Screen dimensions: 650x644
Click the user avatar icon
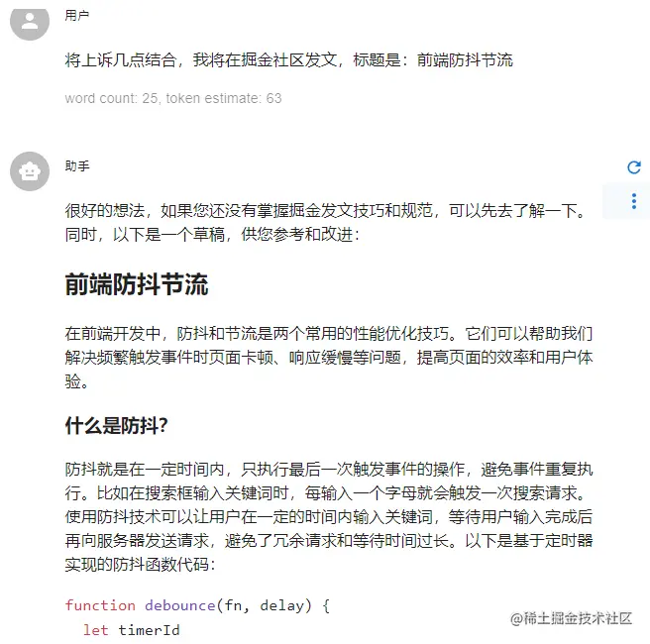click(x=30, y=22)
